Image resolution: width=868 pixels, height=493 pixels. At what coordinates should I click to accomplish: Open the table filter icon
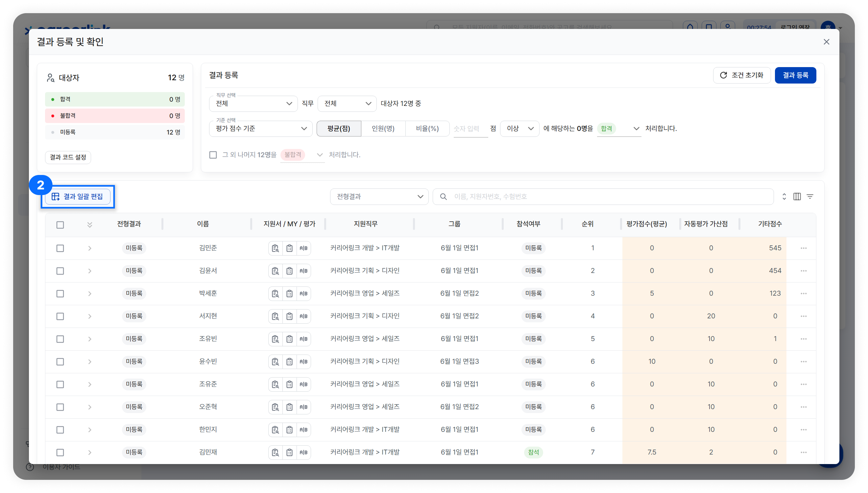tap(810, 196)
